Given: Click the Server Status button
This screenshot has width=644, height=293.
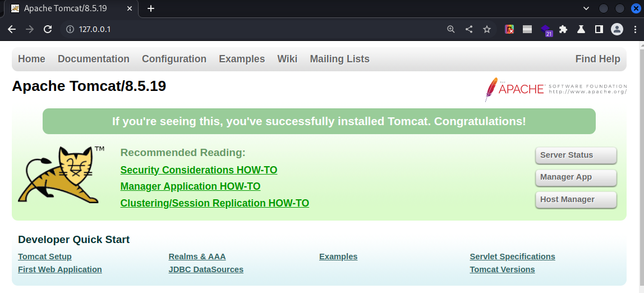Looking at the screenshot, I should pos(576,155).
